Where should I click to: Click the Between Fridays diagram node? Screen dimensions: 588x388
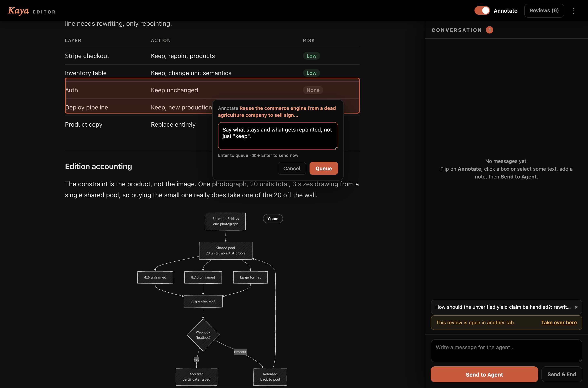point(226,222)
